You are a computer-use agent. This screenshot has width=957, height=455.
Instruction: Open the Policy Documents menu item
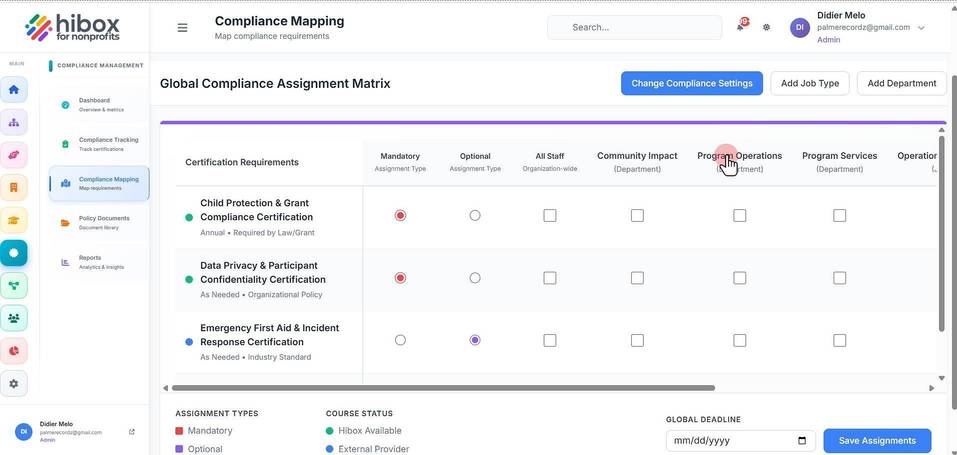[x=99, y=223]
